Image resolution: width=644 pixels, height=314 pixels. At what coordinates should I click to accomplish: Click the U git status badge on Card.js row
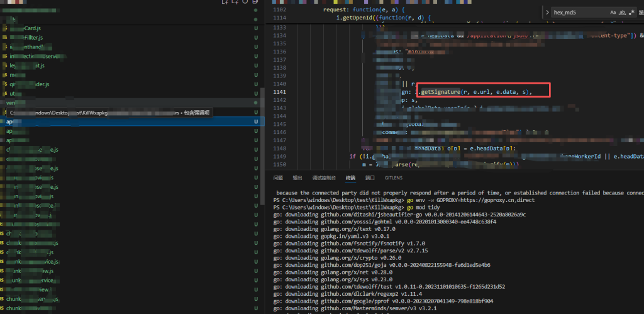coord(256,28)
